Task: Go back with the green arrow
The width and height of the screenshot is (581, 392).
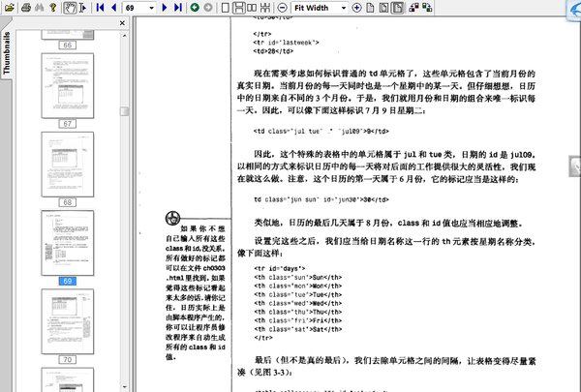Action: (195, 8)
